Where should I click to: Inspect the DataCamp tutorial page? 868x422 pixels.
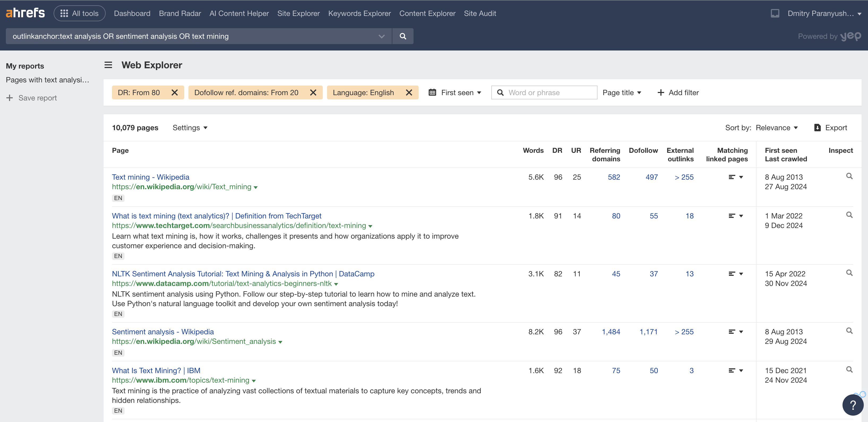click(849, 273)
